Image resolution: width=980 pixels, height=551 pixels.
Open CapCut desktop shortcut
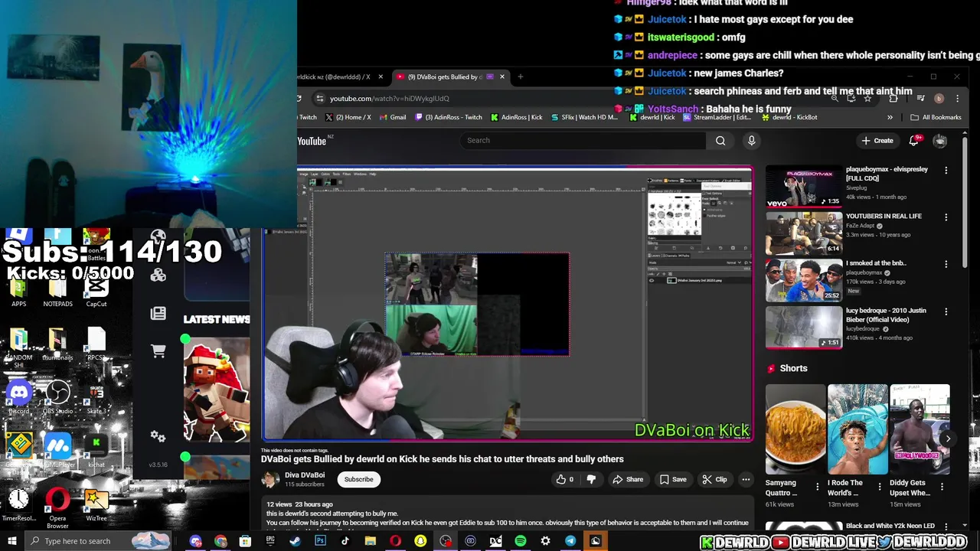pyautogui.click(x=96, y=291)
